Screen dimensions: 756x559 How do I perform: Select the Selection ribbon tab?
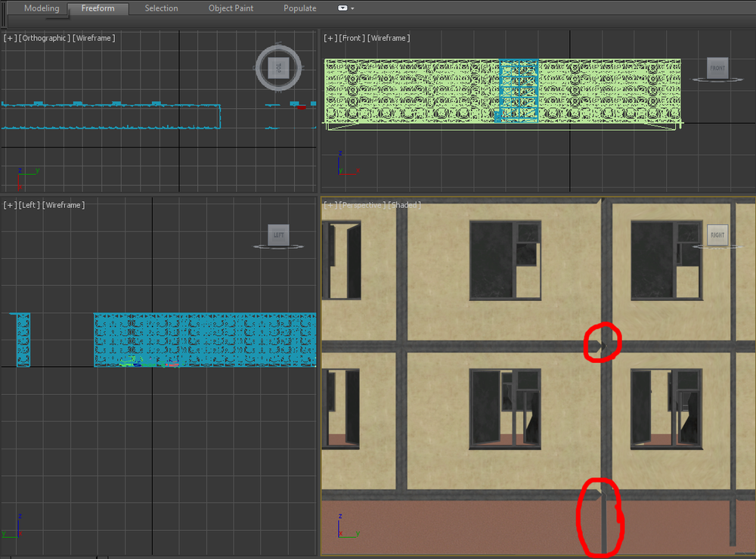161,8
